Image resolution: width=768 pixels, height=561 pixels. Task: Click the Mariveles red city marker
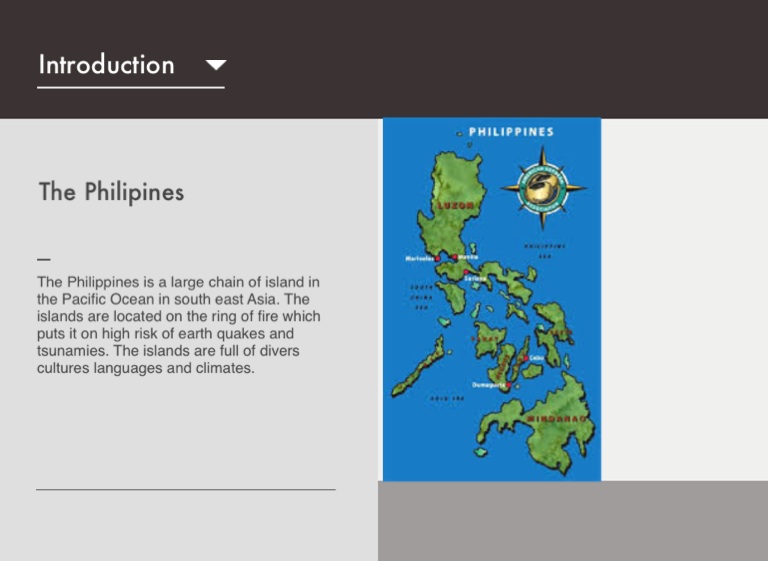(x=437, y=258)
